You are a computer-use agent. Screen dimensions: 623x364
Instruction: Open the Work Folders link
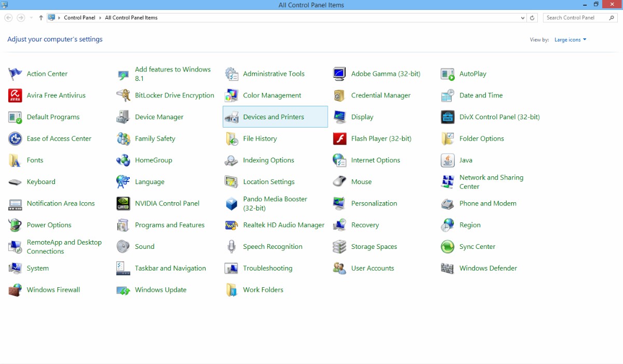tap(263, 290)
